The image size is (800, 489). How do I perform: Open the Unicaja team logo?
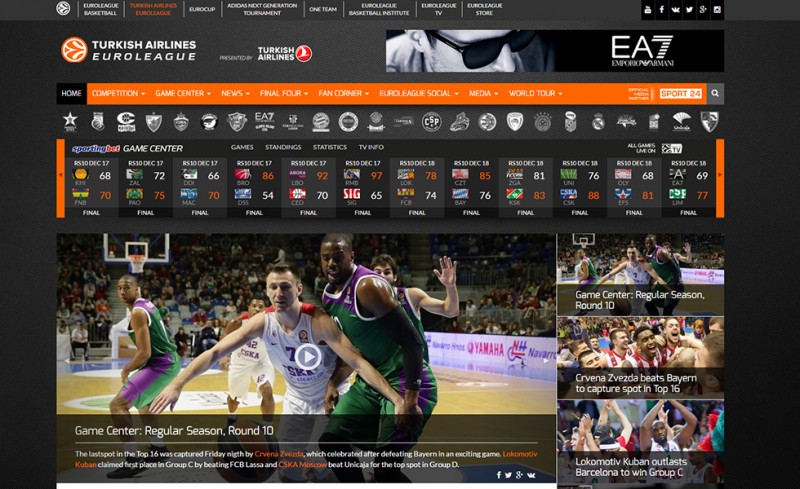point(682,122)
